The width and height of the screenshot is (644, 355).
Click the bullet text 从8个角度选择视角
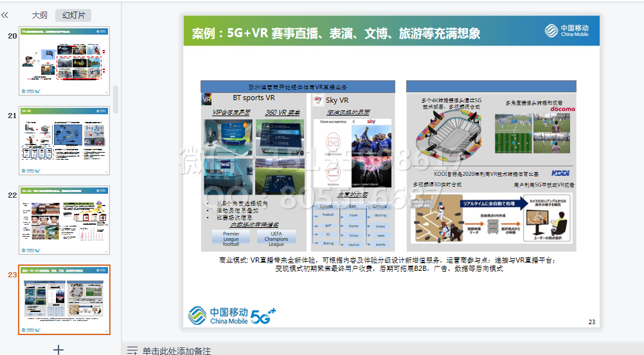point(242,203)
